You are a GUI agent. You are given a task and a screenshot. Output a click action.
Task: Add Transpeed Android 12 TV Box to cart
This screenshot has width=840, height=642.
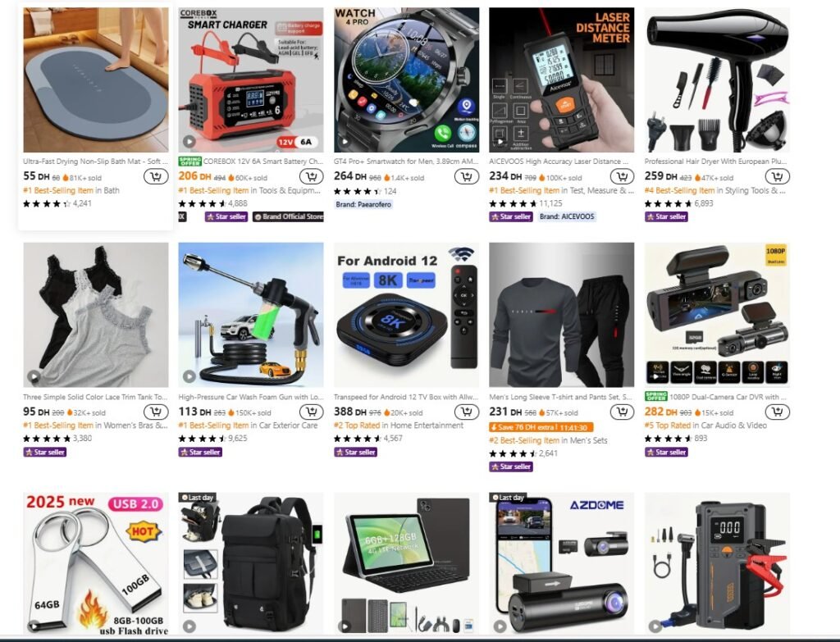click(x=467, y=412)
